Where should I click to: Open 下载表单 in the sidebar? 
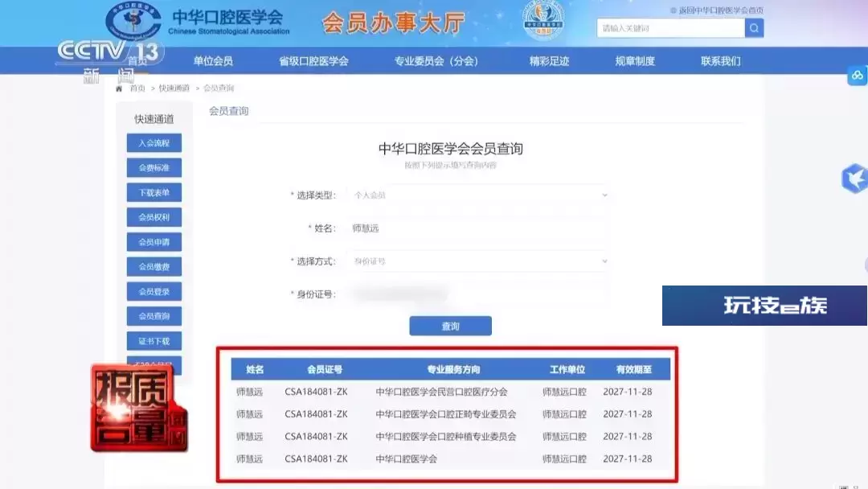click(154, 193)
